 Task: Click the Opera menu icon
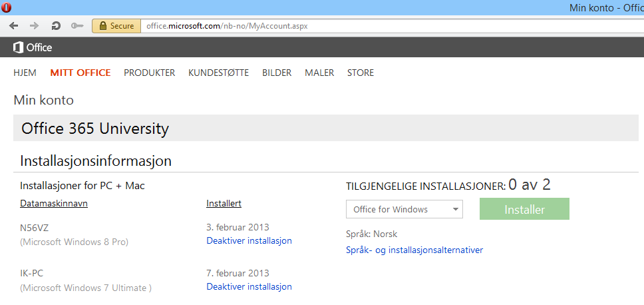click(6, 7)
